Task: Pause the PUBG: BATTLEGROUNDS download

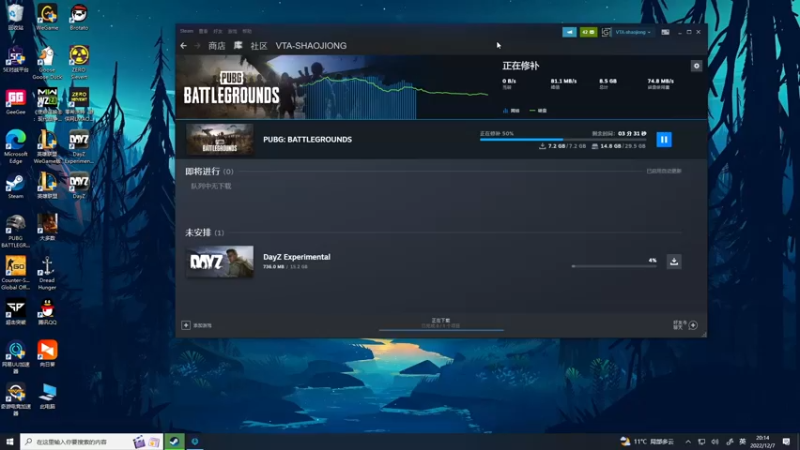Action: [664, 139]
